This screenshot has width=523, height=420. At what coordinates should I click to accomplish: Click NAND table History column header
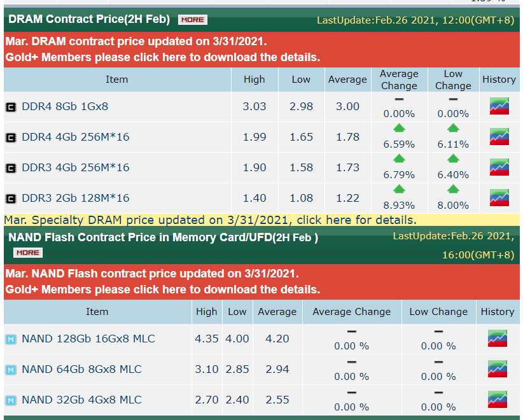[498, 312]
